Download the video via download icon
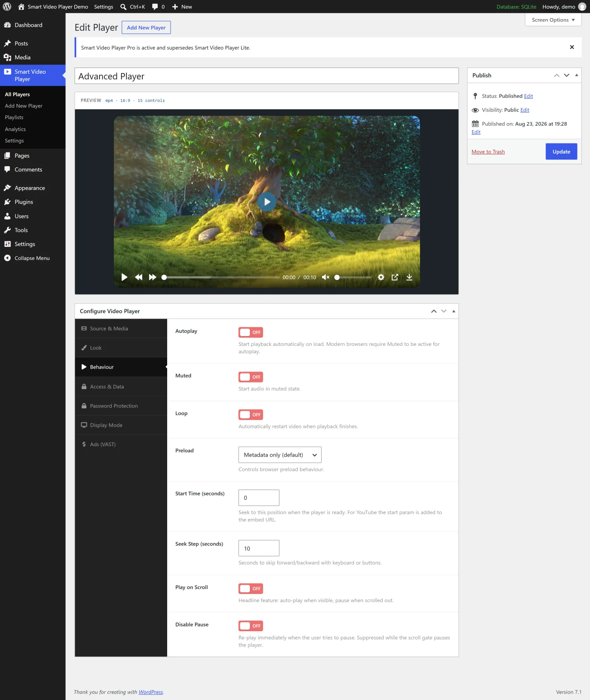This screenshot has height=700, width=590. point(409,277)
